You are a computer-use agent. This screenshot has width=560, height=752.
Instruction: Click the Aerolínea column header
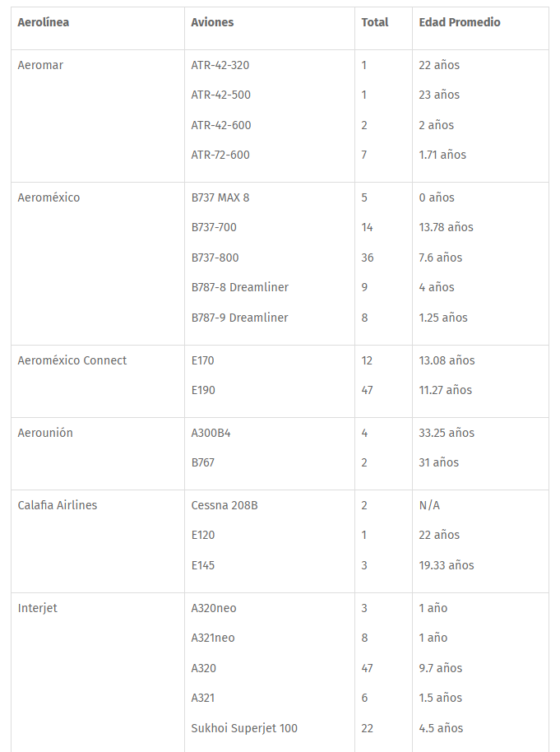pyautogui.click(x=43, y=22)
